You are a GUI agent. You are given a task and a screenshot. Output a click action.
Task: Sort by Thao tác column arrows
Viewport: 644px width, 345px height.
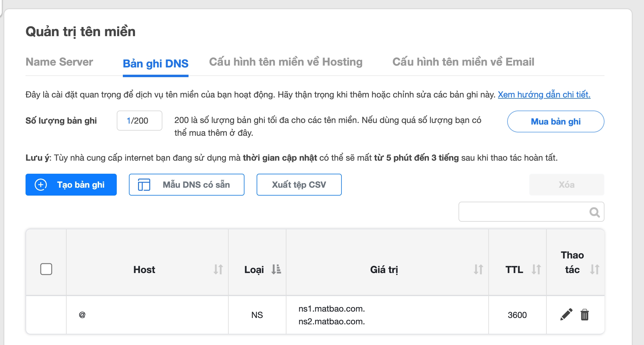click(x=594, y=269)
